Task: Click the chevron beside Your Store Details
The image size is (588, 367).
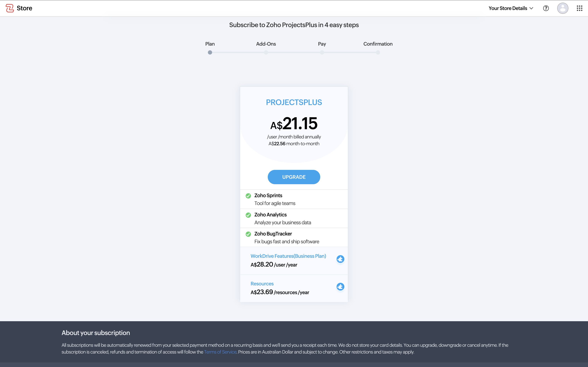Action: (x=531, y=8)
